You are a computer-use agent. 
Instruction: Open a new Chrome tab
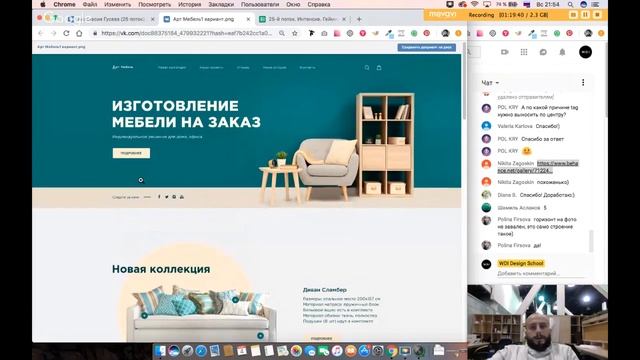tap(359, 19)
